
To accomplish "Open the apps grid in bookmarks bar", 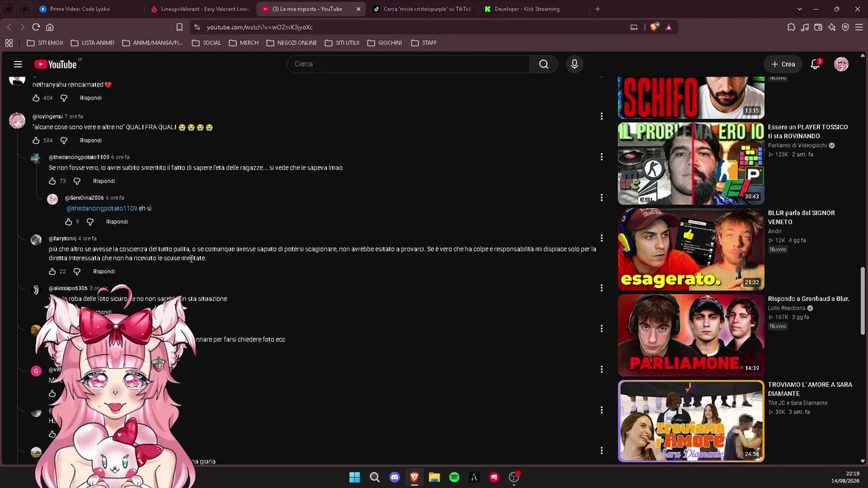I will tap(9, 43).
